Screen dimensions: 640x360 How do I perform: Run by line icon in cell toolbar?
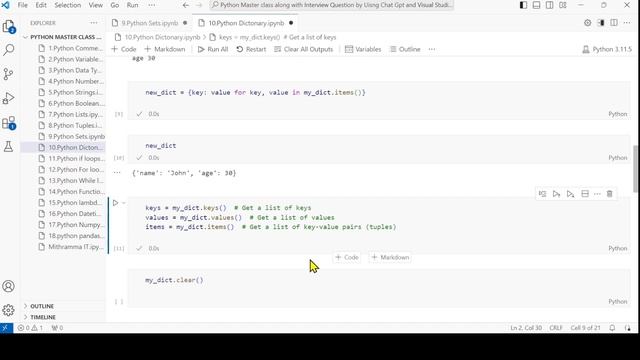(x=542, y=194)
